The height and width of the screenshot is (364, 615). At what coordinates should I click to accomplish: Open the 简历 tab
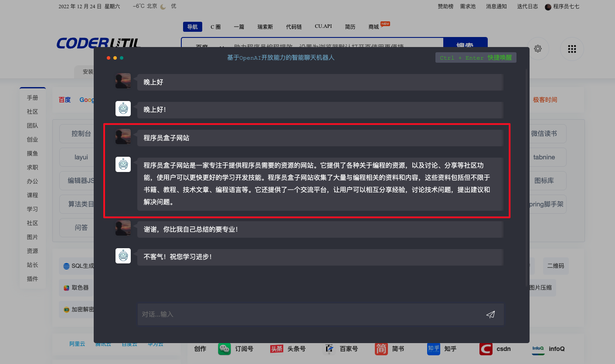pyautogui.click(x=350, y=27)
